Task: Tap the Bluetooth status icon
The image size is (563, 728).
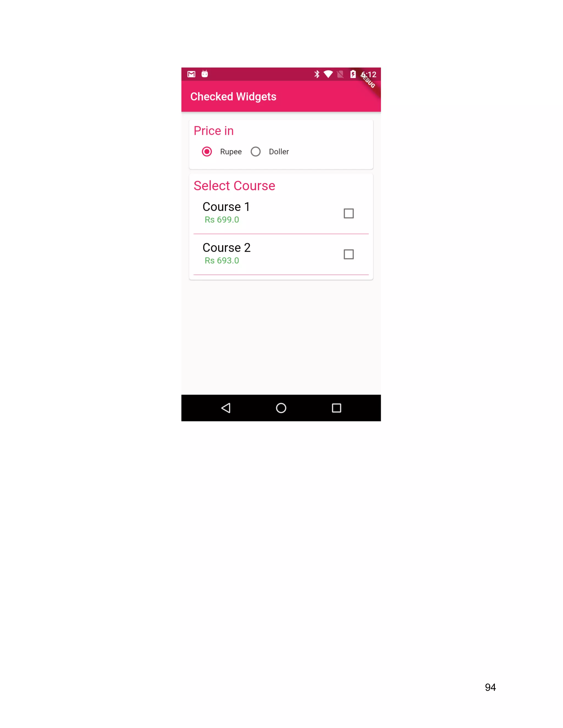Action: click(317, 74)
